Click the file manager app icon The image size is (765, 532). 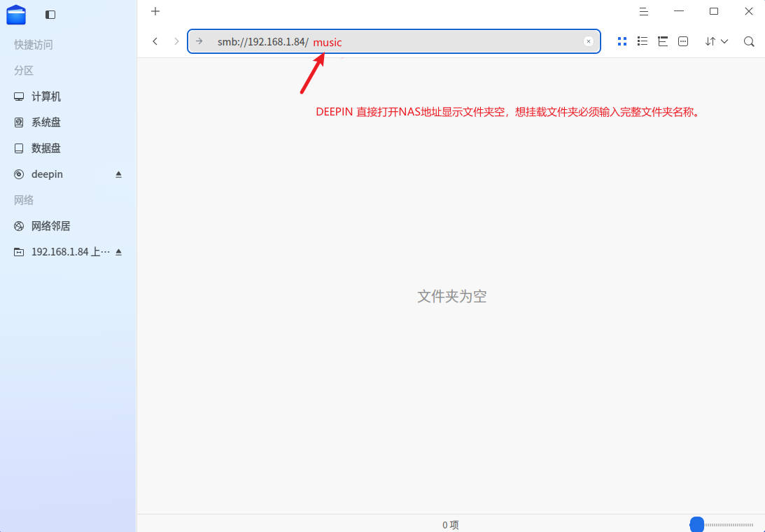tap(16, 15)
